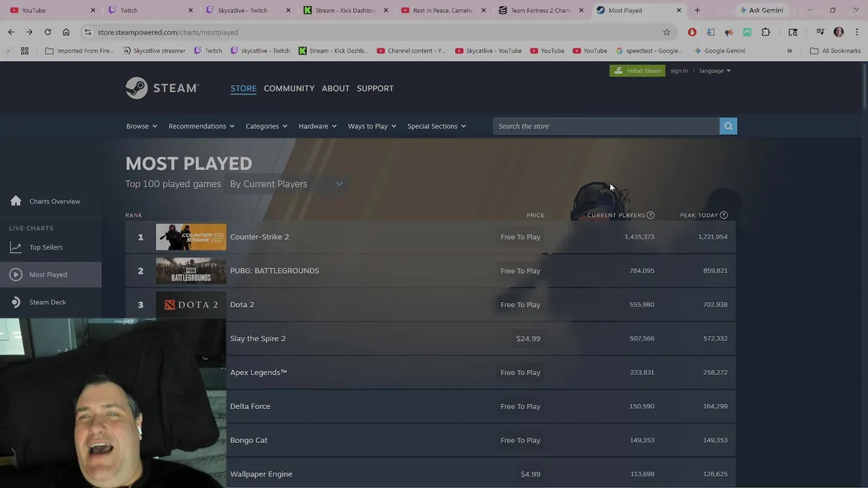Click Ask Gemini button

pyautogui.click(x=761, y=10)
